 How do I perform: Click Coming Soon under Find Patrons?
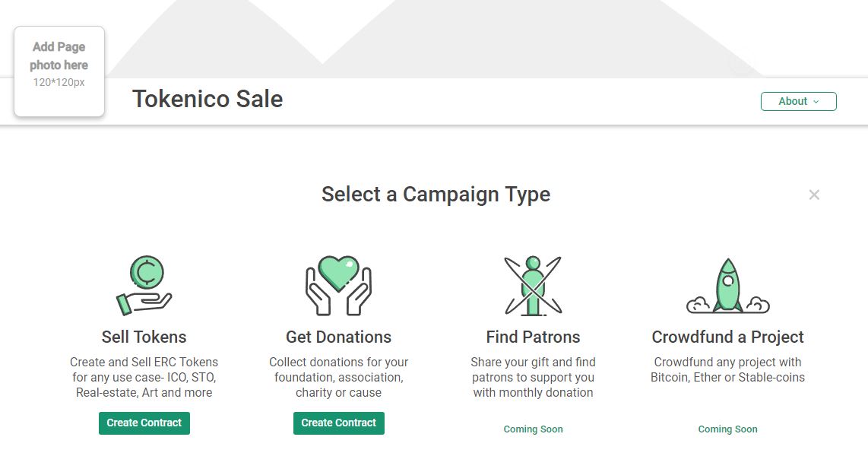pos(533,429)
